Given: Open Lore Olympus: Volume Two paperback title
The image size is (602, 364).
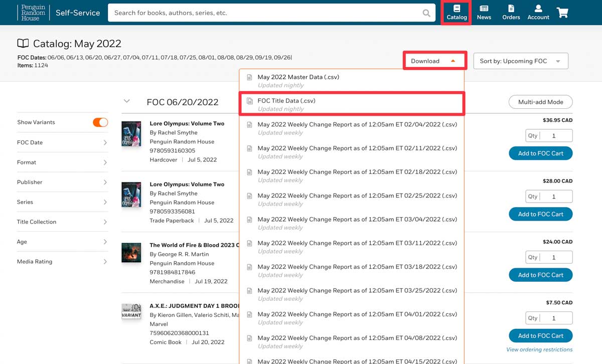Looking at the screenshot, I should click(x=187, y=184).
